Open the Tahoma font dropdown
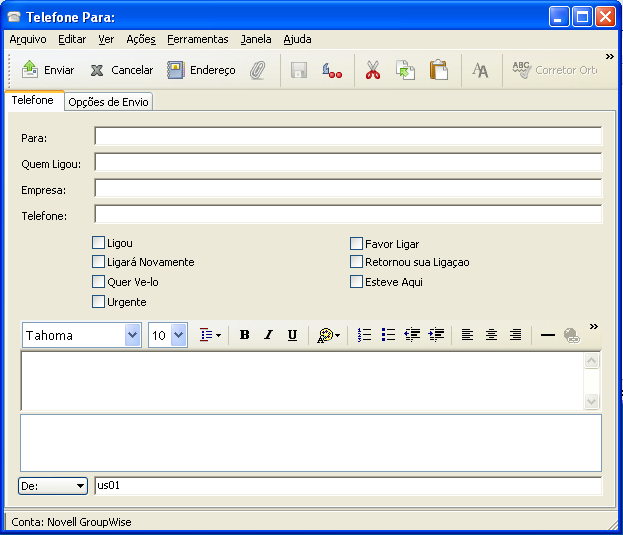The image size is (623, 535). pos(133,335)
